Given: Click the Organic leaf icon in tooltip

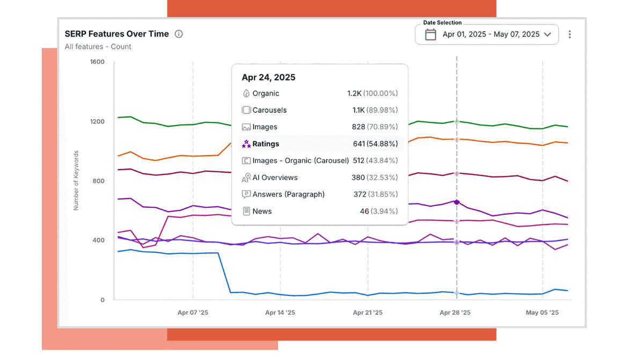Looking at the screenshot, I should coord(246,93).
